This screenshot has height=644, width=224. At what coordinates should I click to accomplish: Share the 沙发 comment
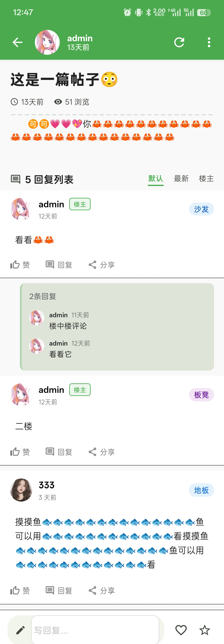[x=102, y=265]
